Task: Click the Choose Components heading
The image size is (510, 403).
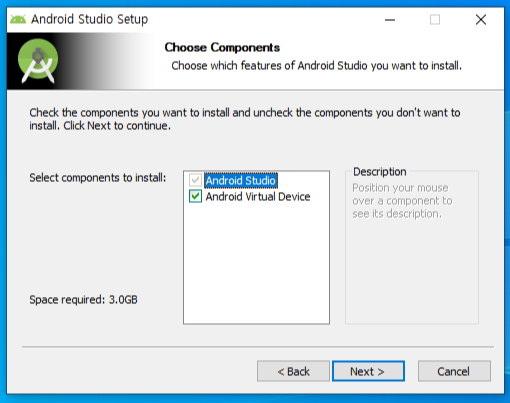Action: pyautogui.click(x=222, y=47)
